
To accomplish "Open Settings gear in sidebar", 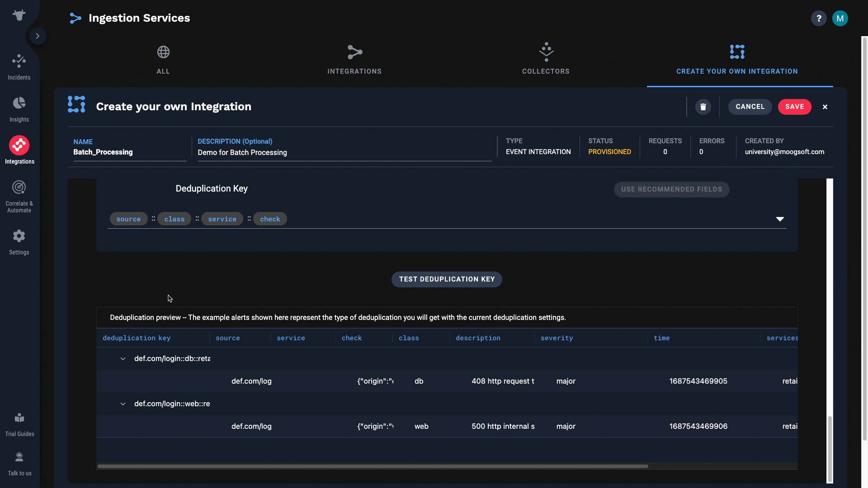I will click(19, 242).
